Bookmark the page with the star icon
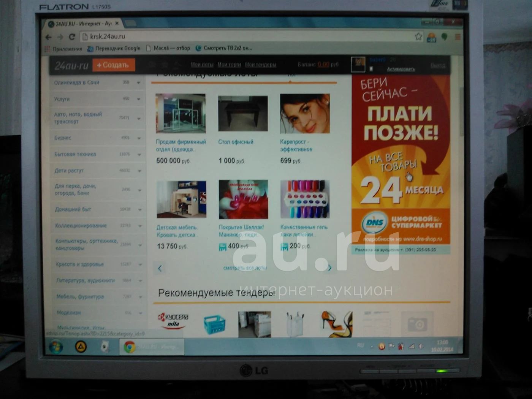532x399 pixels. pyautogui.click(x=418, y=36)
